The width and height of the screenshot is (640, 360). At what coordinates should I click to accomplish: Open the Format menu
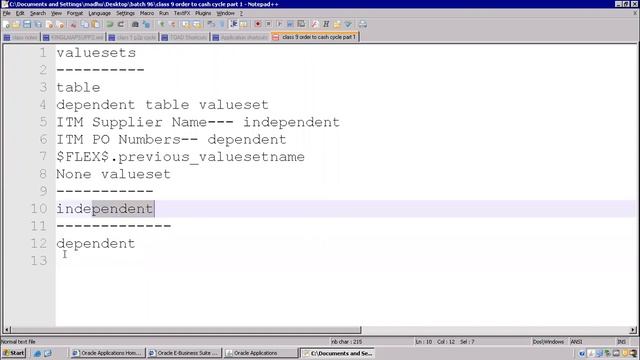pyautogui.click(x=75, y=13)
